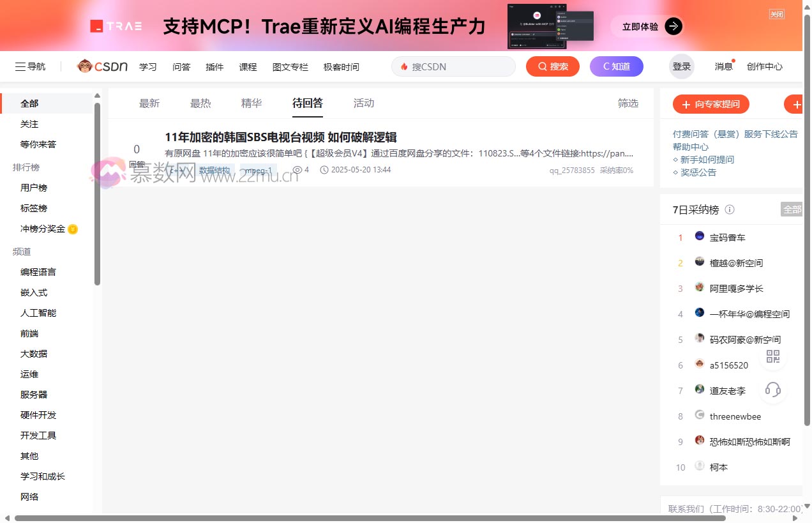Click the 搜CSDN search input

453,66
